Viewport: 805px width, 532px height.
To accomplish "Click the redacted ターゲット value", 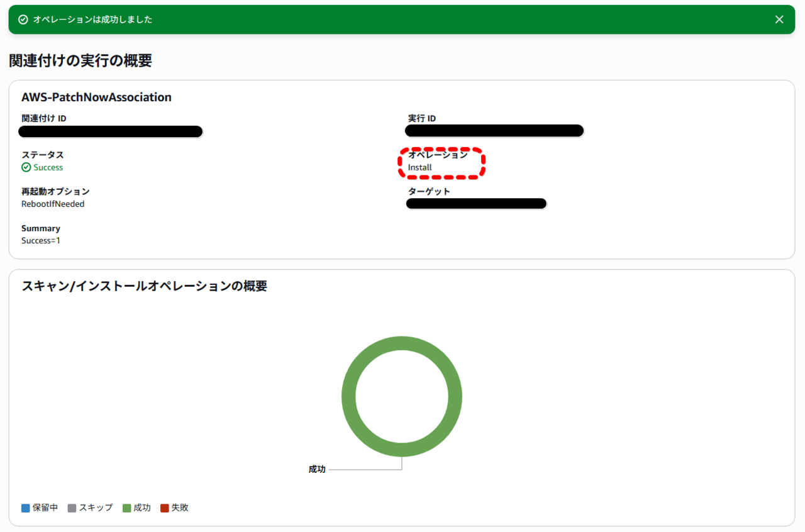I will [476, 204].
